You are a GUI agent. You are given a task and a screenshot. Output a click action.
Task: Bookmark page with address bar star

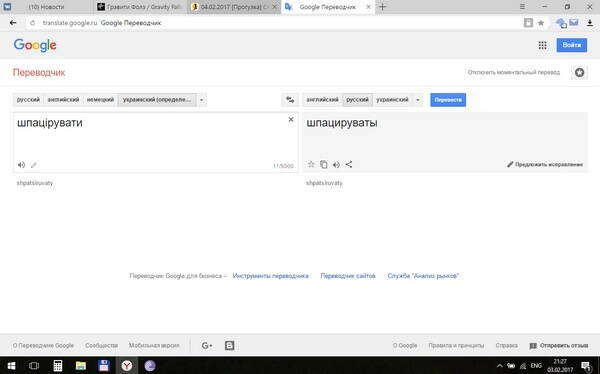(541, 23)
